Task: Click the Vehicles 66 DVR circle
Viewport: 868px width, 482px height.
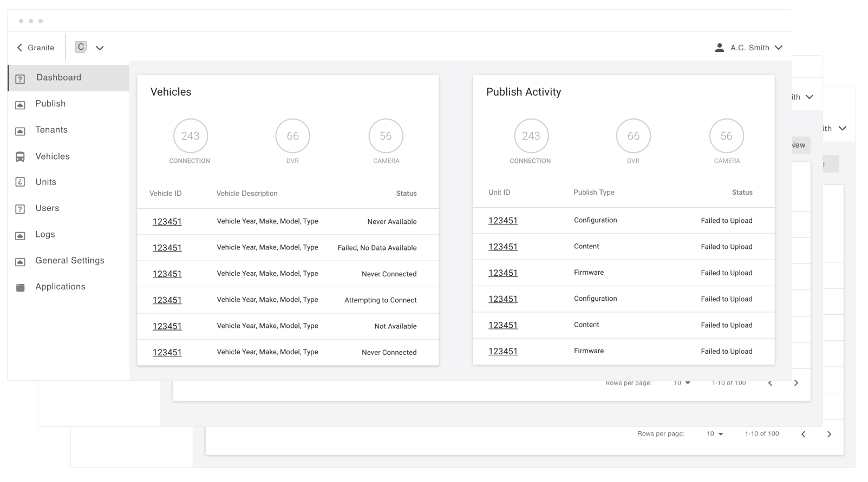Action: pos(292,136)
